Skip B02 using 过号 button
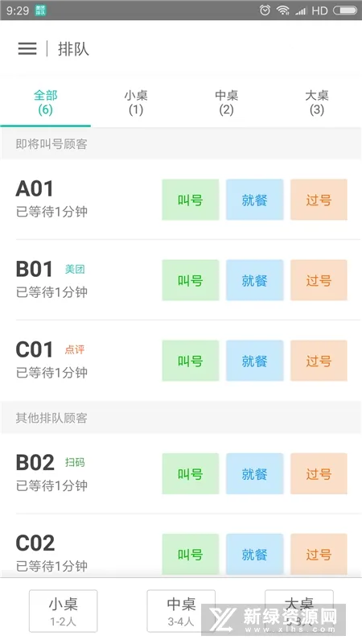 [x=319, y=473]
